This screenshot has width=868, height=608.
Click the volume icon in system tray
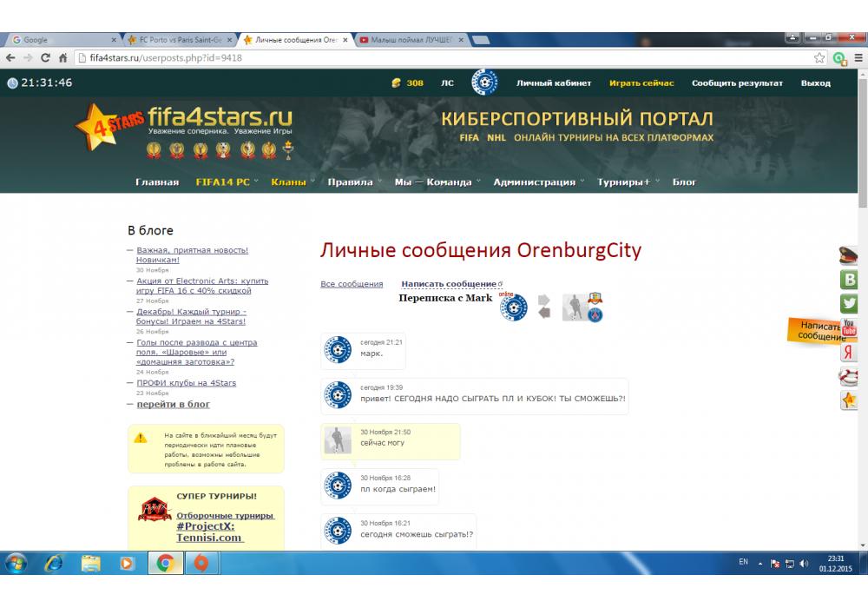click(x=804, y=563)
